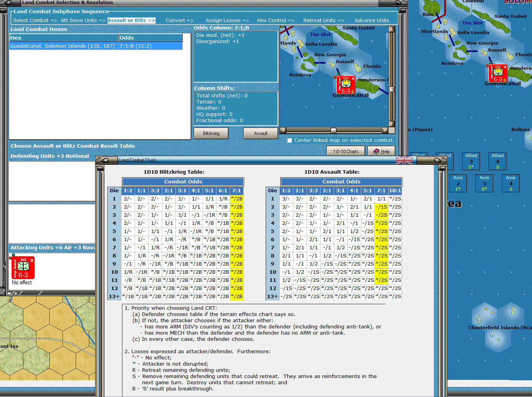
Task: Click the linked map vertical scroll up arrow
Action: [x=392, y=29]
